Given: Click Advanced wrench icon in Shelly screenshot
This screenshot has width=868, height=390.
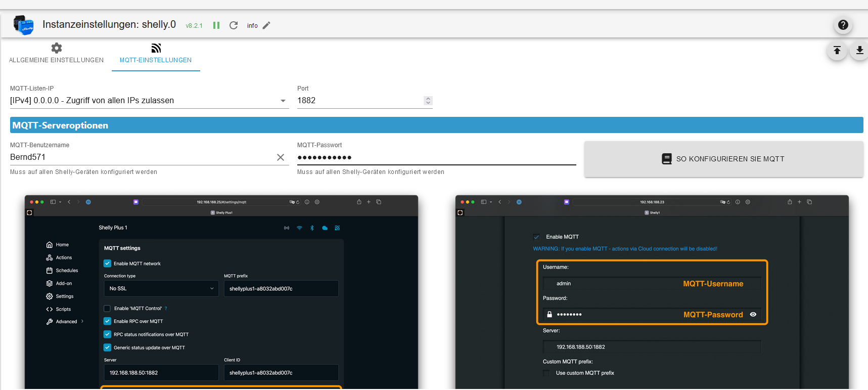Looking at the screenshot, I should point(50,322).
